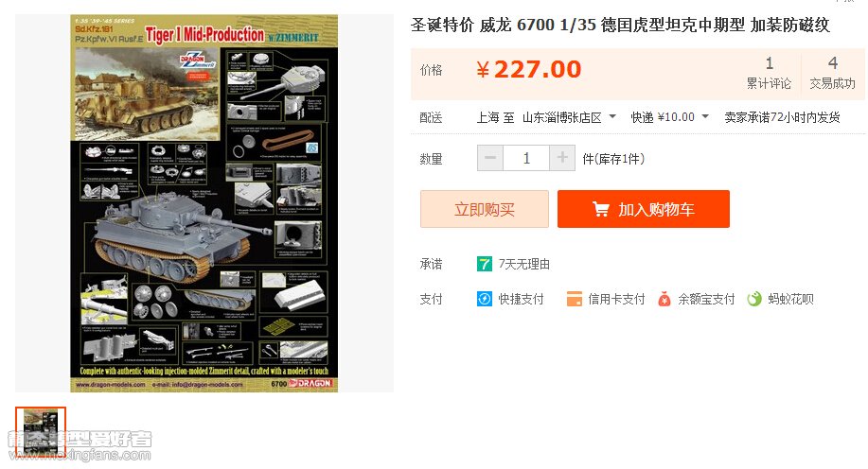Open the 交易成功 transactions count
This screenshot has width=868, height=469.
[x=833, y=73]
